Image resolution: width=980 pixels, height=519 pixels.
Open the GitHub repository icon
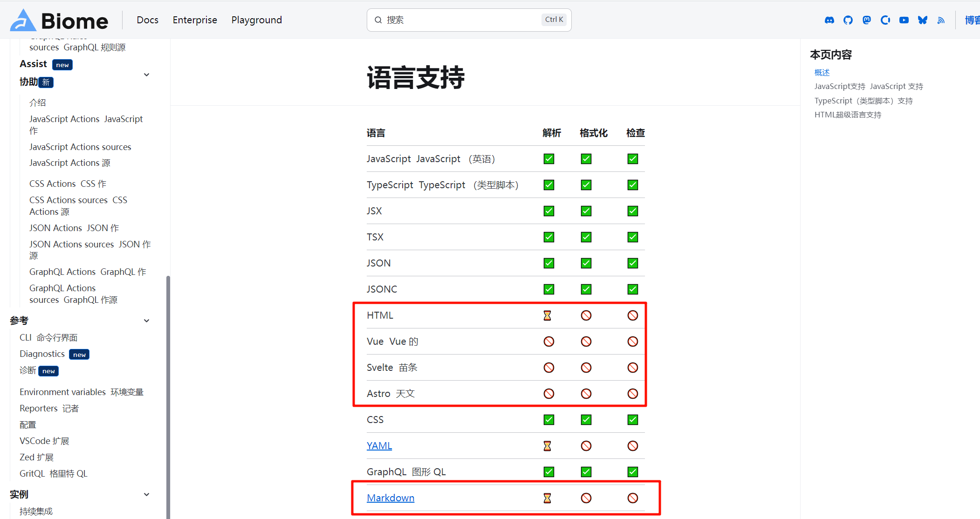click(x=848, y=20)
